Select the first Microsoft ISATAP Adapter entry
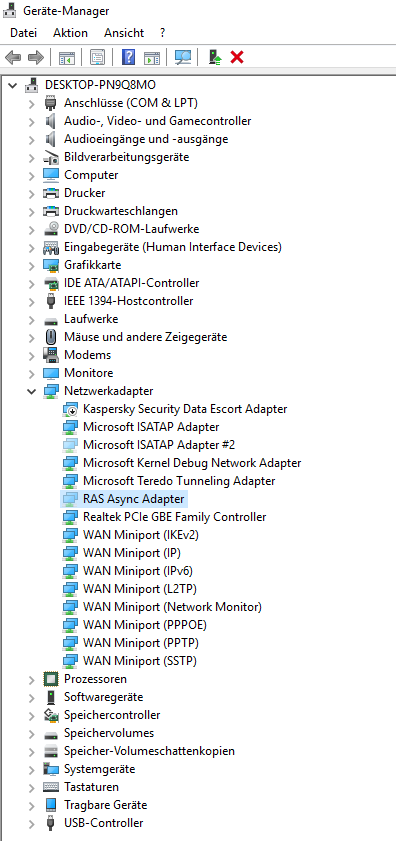 (x=151, y=427)
